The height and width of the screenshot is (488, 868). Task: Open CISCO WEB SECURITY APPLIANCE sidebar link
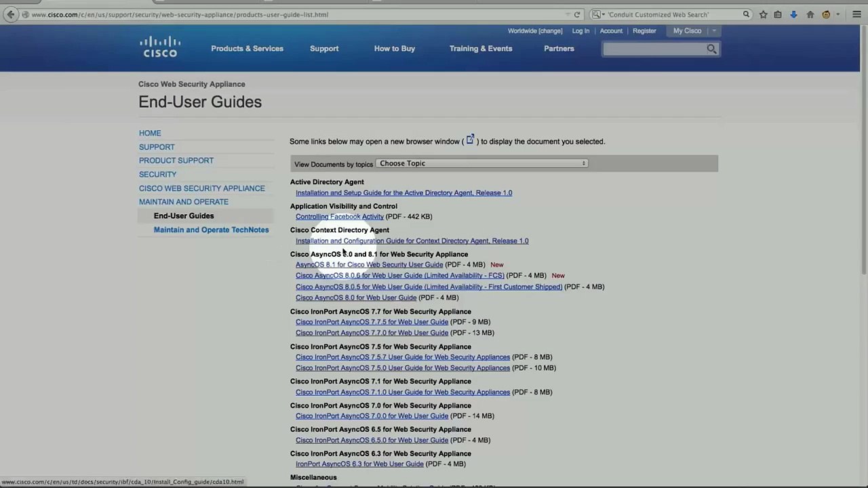click(x=202, y=188)
